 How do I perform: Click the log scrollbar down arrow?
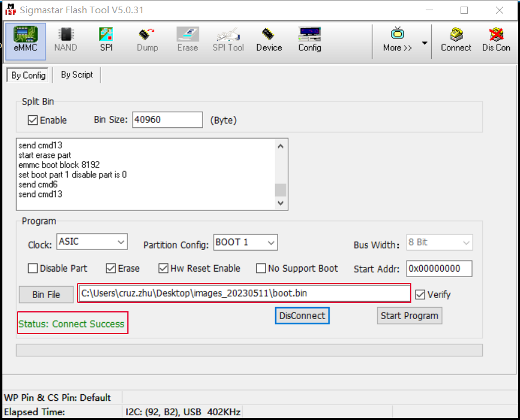pos(280,202)
